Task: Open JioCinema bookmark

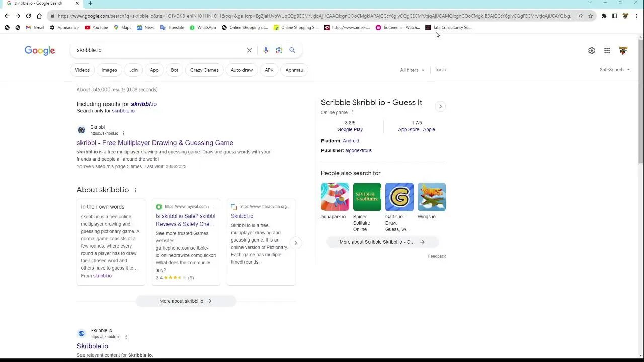Action: (x=397, y=27)
